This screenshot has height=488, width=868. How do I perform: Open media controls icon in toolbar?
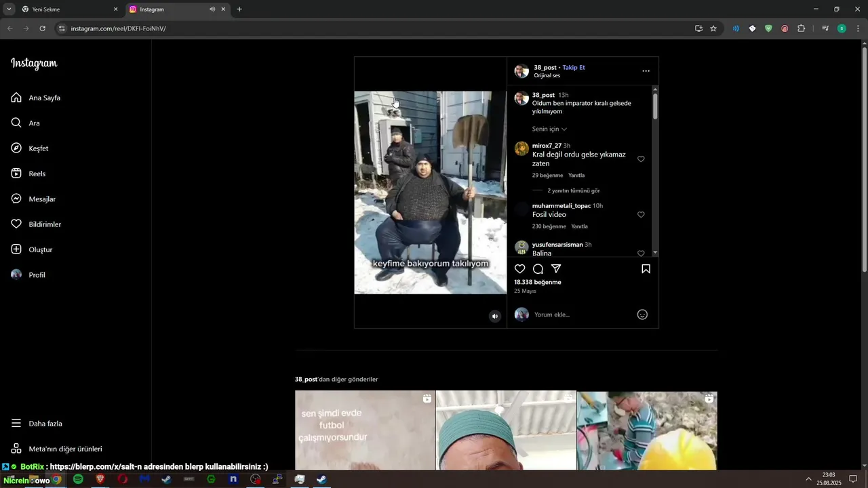pos(825,28)
